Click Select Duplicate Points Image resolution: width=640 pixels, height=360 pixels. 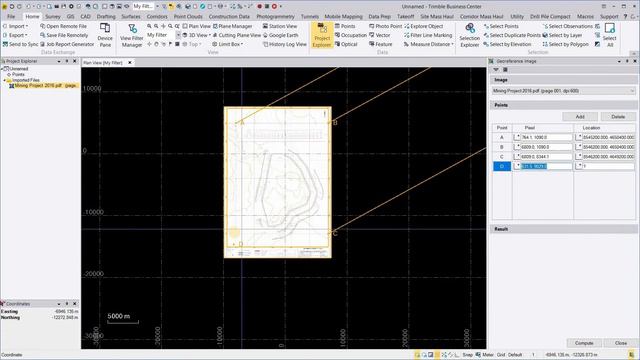(x=512, y=35)
